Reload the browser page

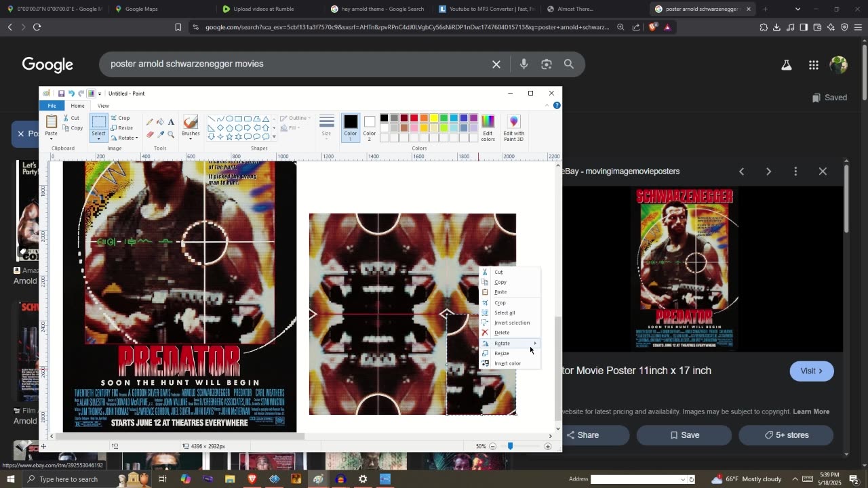(x=37, y=27)
